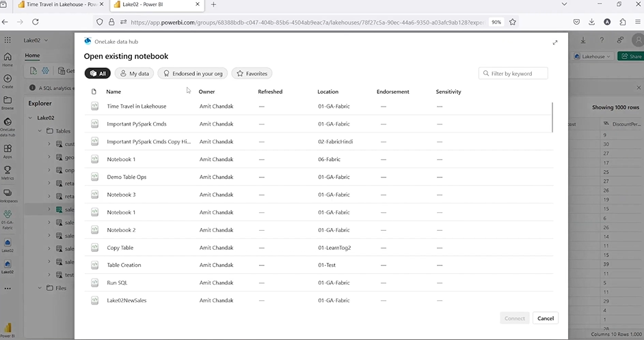Open Home in the left navigation
This screenshot has width=644, height=340.
pyautogui.click(x=8, y=59)
